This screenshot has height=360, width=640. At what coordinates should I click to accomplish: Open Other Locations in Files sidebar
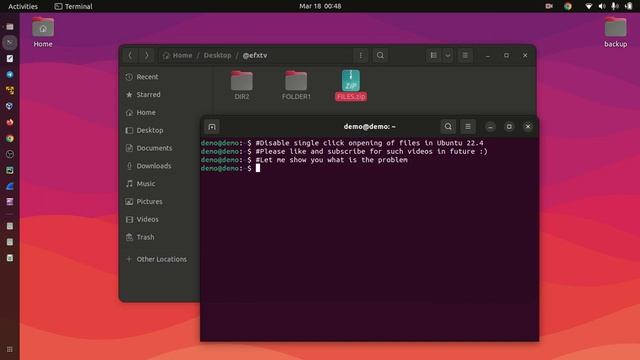click(160, 259)
